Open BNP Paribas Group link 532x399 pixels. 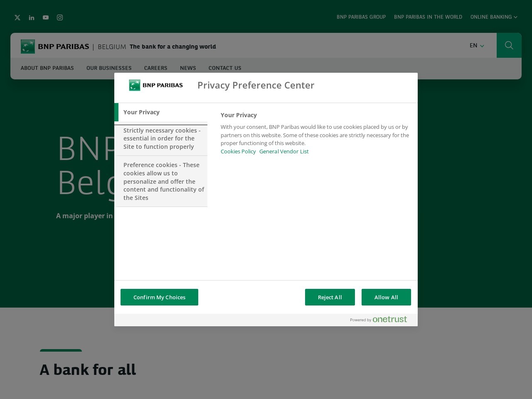click(361, 17)
